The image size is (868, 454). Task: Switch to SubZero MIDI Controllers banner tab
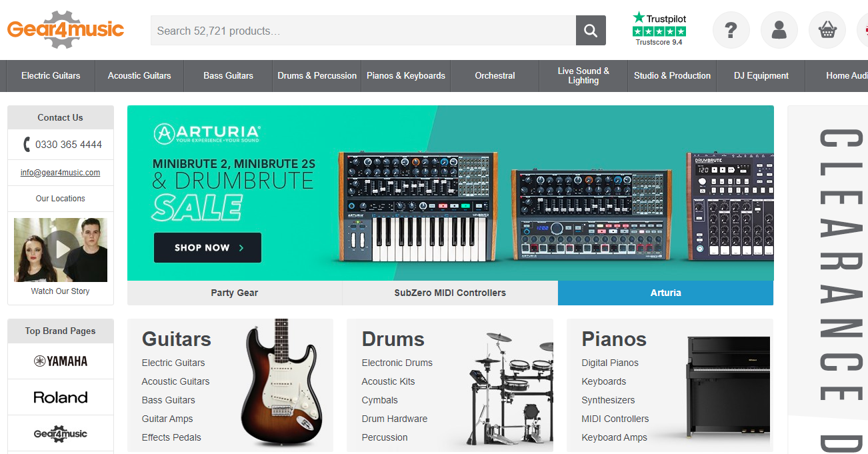coord(450,293)
